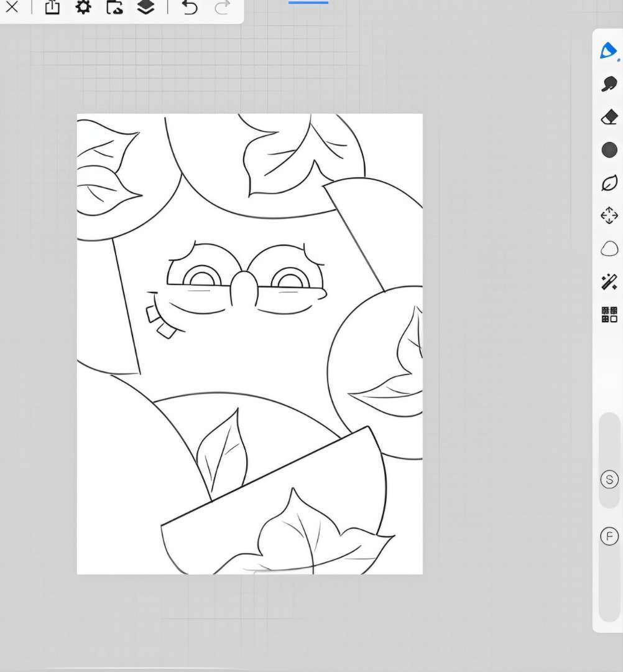The height and width of the screenshot is (672, 623).
Task: Select the magic wand tool
Action: tap(609, 282)
